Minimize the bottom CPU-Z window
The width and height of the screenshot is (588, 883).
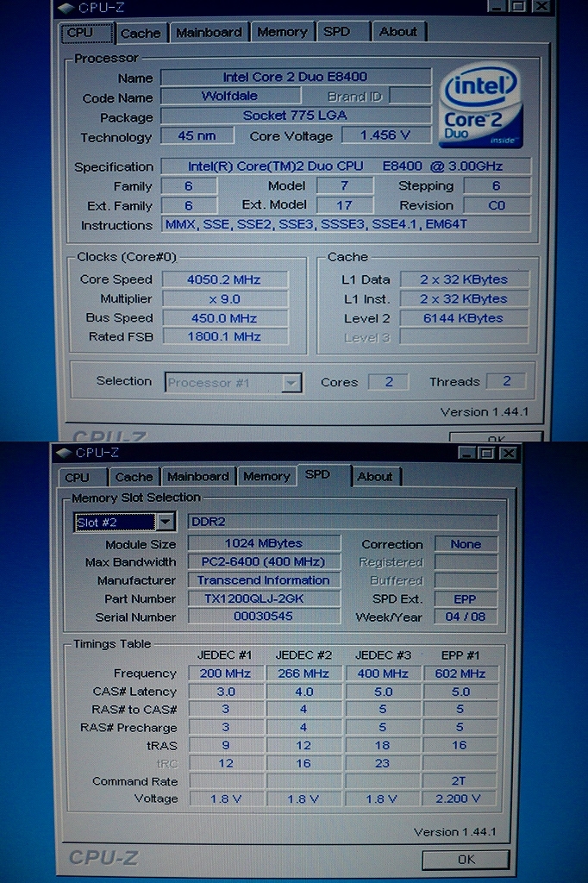(466, 453)
